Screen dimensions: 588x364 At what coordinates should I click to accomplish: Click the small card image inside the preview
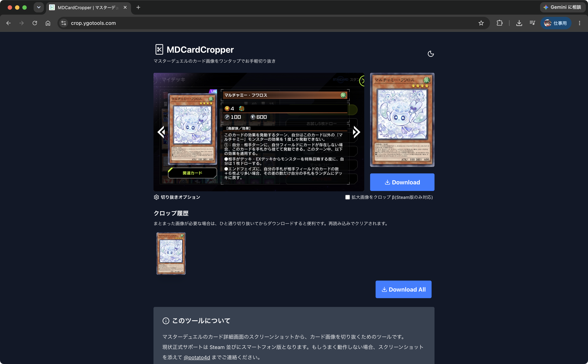tap(192, 129)
